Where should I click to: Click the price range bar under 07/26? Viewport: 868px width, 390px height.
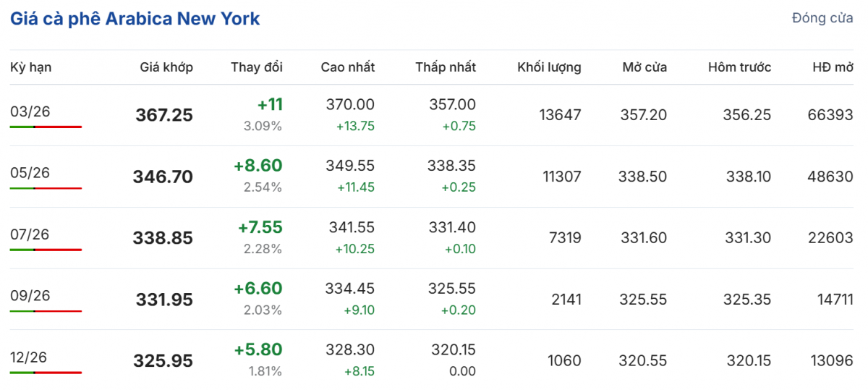tap(46, 250)
